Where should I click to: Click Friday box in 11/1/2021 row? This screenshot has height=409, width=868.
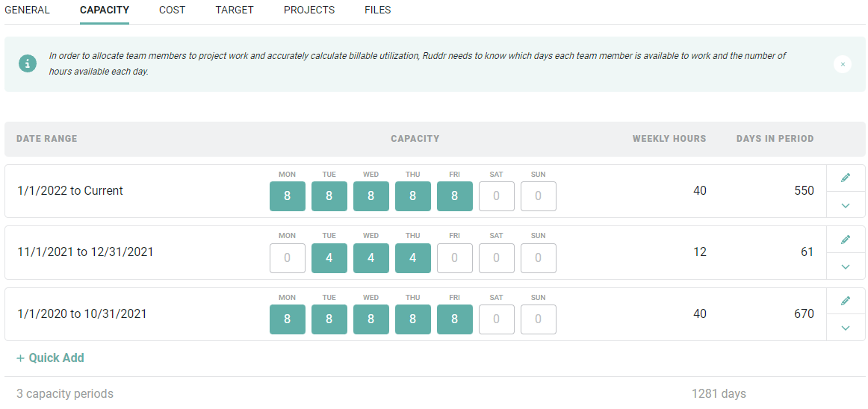coord(454,258)
